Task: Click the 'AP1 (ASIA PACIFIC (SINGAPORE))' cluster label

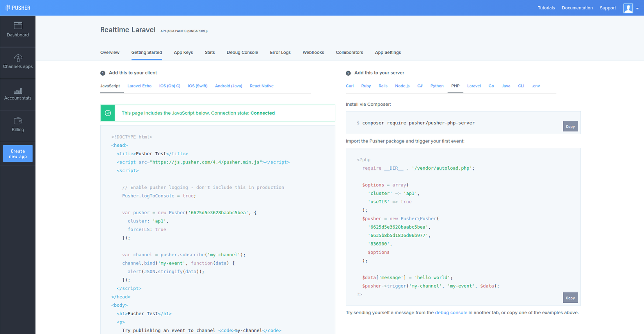Action: coord(184,31)
